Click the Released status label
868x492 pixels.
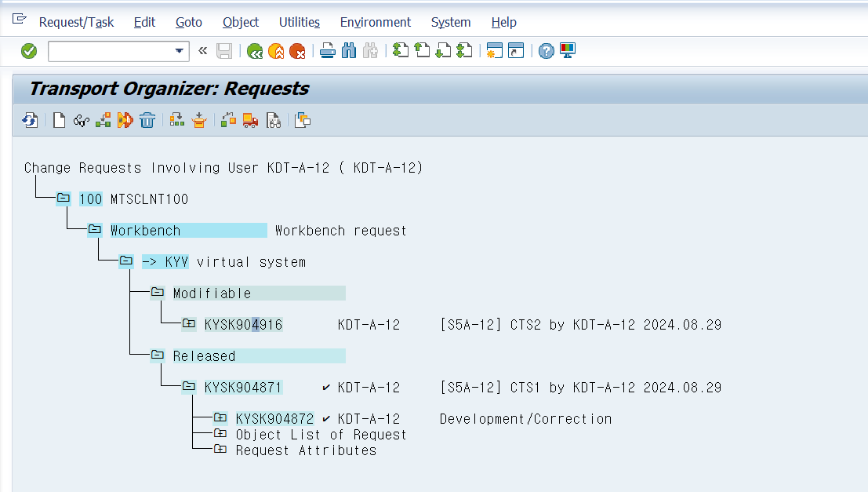coord(259,356)
